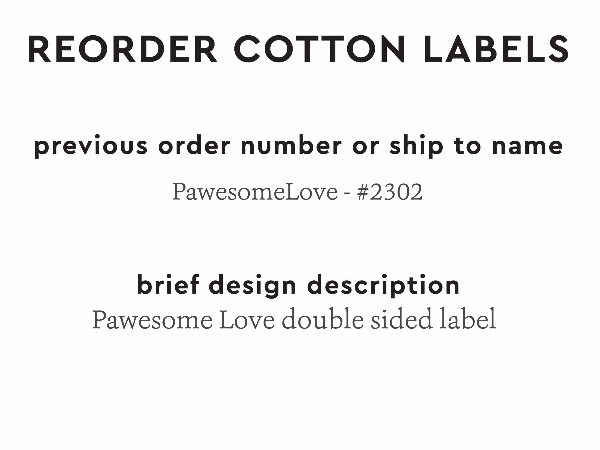Click the 'brief design description' heading
Viewport: 600px width, 450px height.
(x=298, y=285)
